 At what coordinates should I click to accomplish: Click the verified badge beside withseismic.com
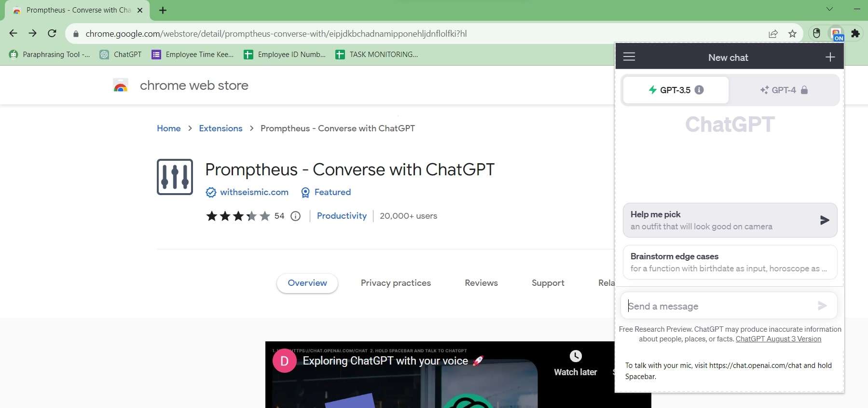[211, 192]
